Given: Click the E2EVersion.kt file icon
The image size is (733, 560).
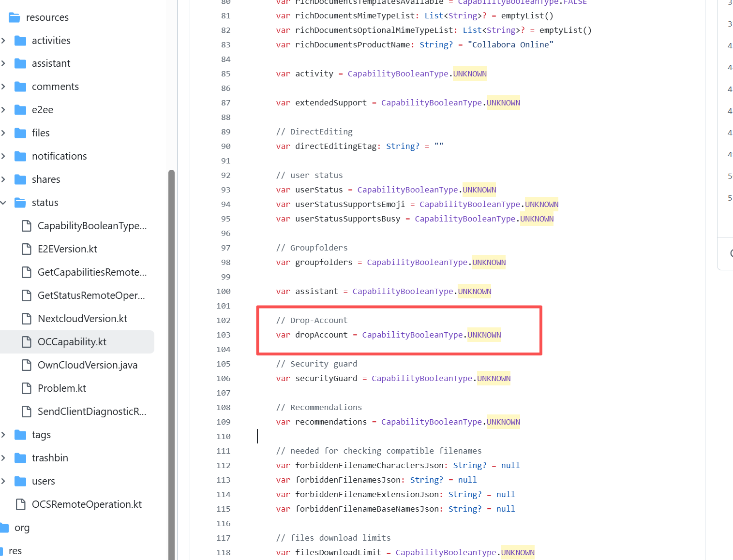Looking at the screenshot, I should click(x=27, y=249).
